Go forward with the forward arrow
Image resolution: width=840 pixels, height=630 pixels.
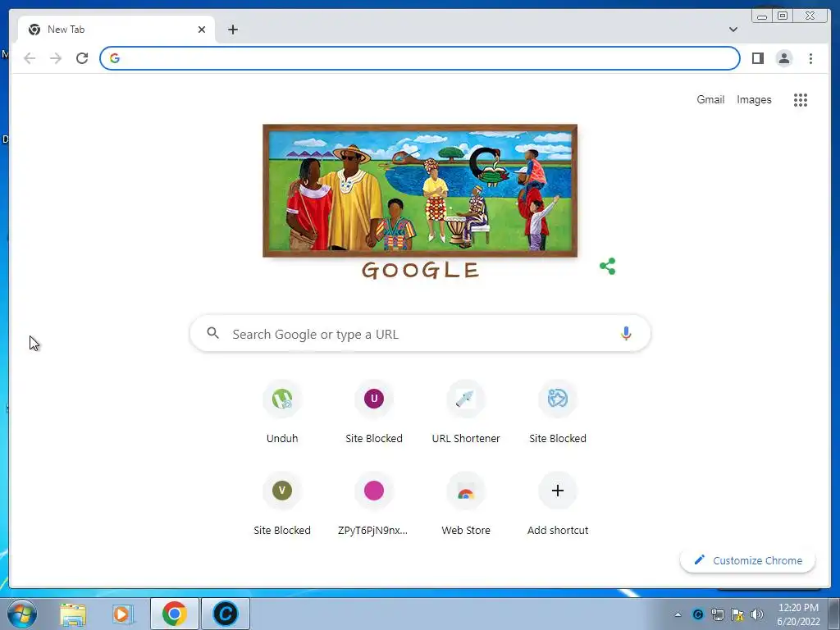56,58
